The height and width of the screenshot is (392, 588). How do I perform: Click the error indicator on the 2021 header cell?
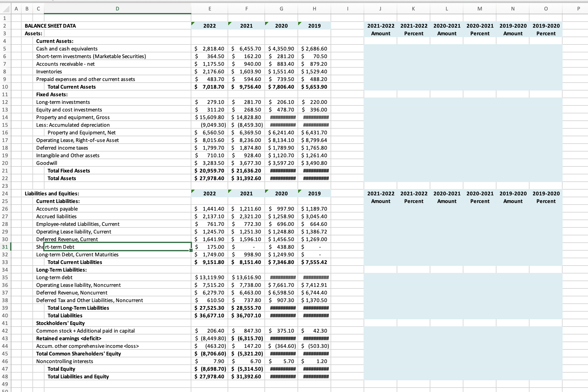click(229, 24)
